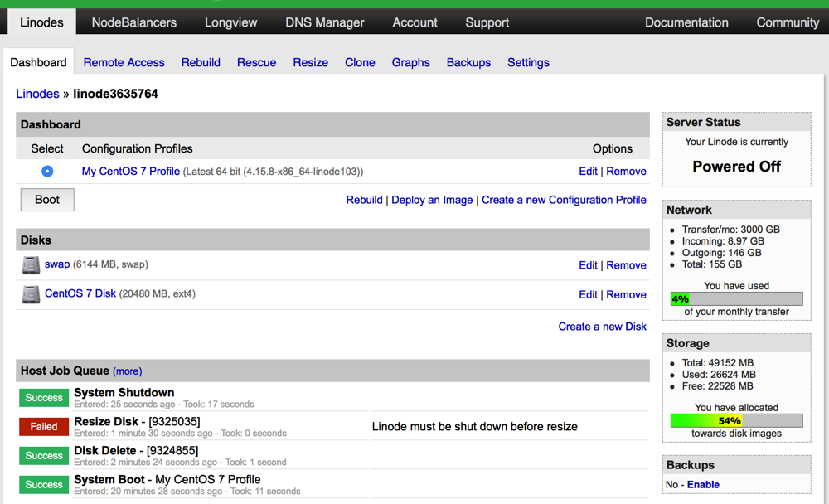Click the Failed status badge for Resize Disk
Viewport: 829px width, 504px height.
(44, 427)
